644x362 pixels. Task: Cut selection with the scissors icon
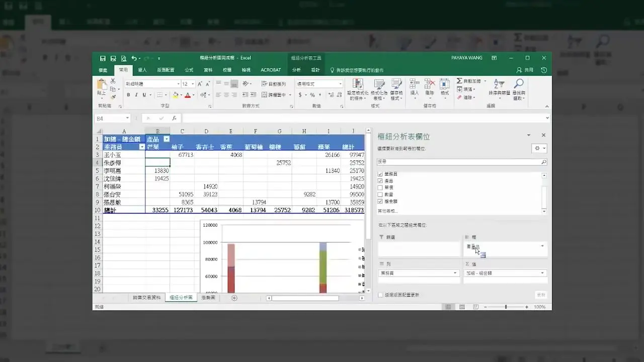pyautogui.click(x=113, y=81)
